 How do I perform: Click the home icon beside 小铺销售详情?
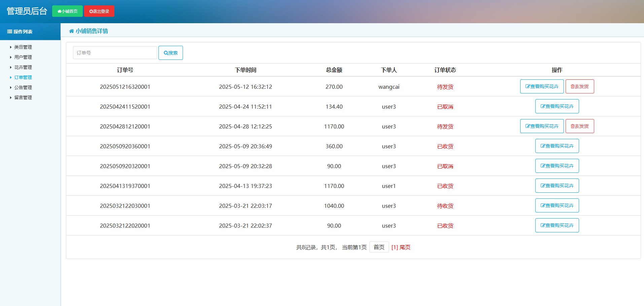pyautogui.click(x=71, y=31)
